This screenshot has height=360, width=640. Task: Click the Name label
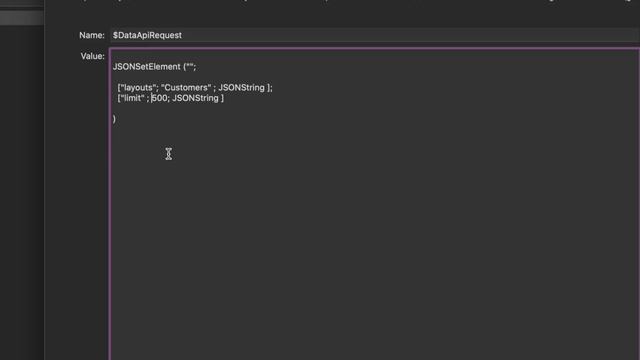(x=92, y=35)
